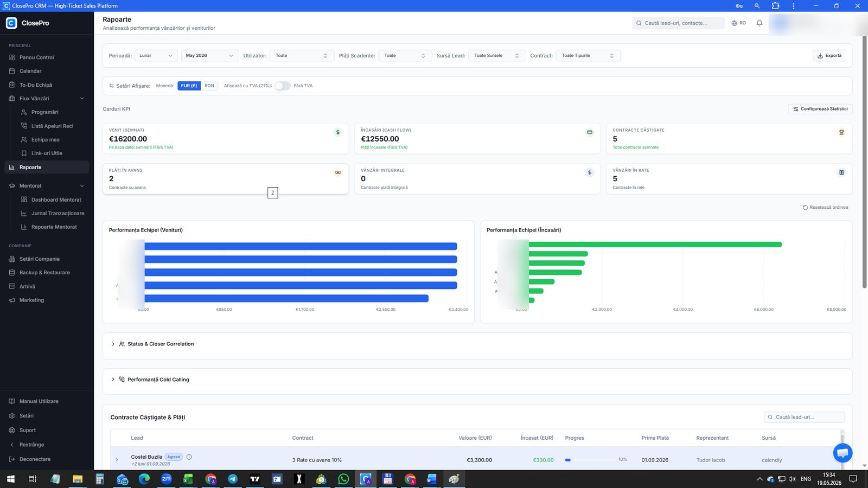The height and width of the screenshot is (488, 868).
Task: Open File Explorer from the taskbar
Action: coord(78,479)
